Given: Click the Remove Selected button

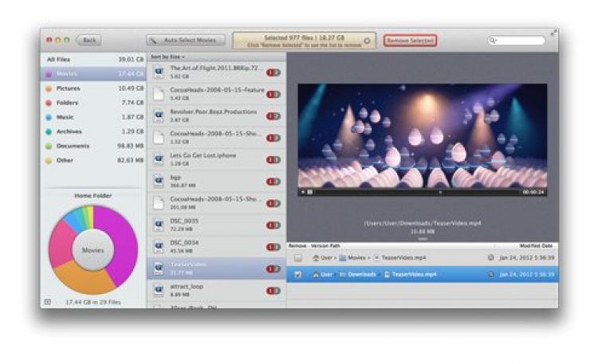Looking at the screenshot, I should [x=410, y=41].
